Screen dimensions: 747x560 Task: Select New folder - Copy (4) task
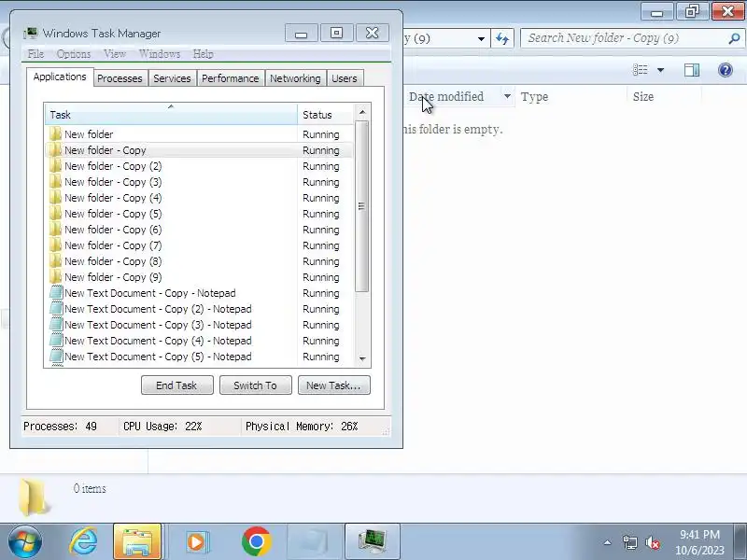[x=199, y=198]
